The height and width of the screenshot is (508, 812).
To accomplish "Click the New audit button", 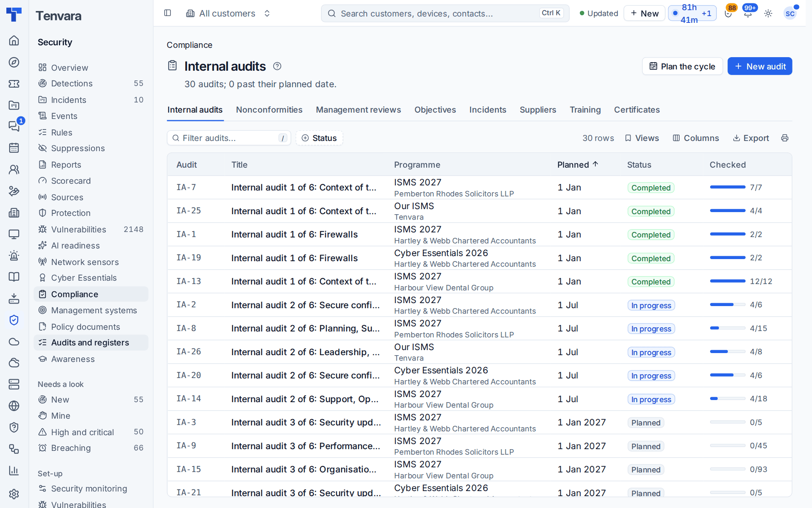I will coord(760,66).
